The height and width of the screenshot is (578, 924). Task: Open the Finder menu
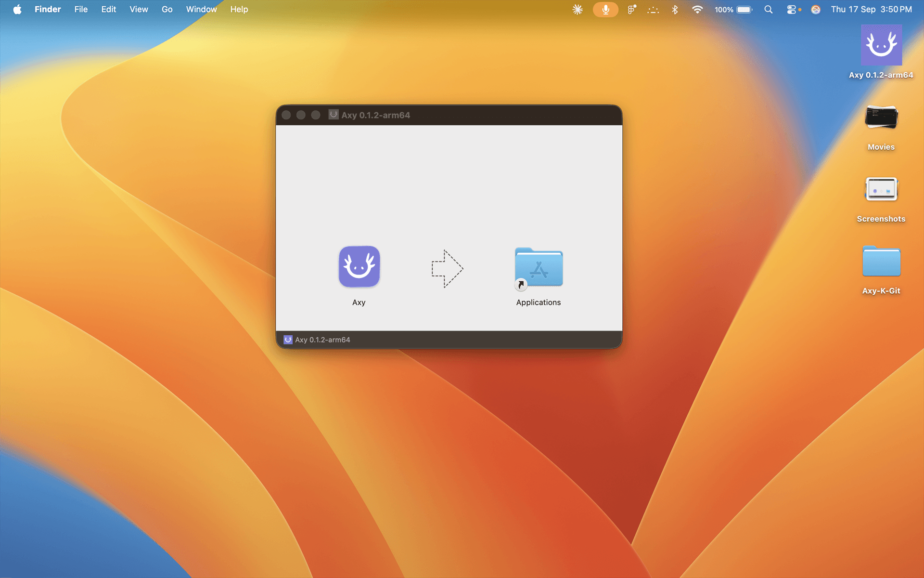[48, 9]
